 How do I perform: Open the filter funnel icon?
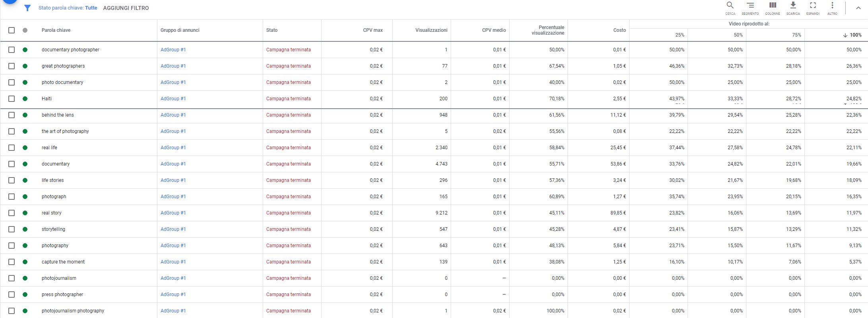(27, 8)
